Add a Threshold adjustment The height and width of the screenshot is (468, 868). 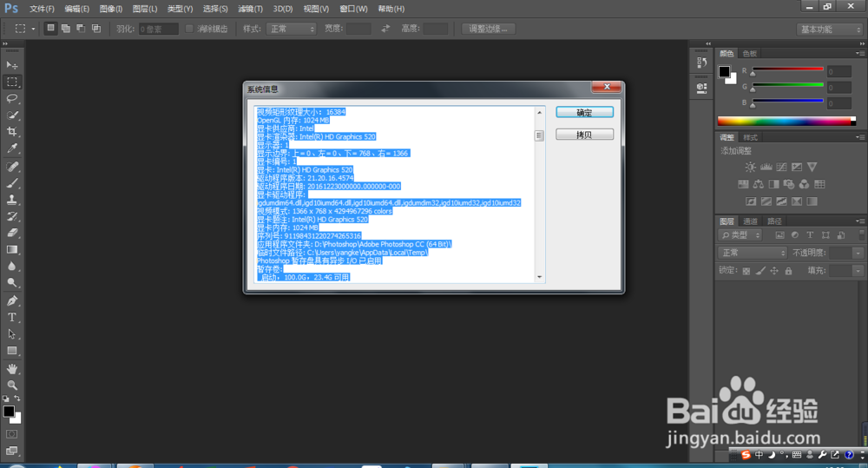coord(781,201)
